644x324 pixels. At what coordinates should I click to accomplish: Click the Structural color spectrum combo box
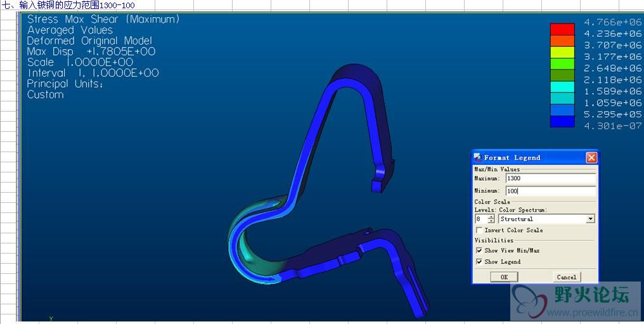[546, 219]
